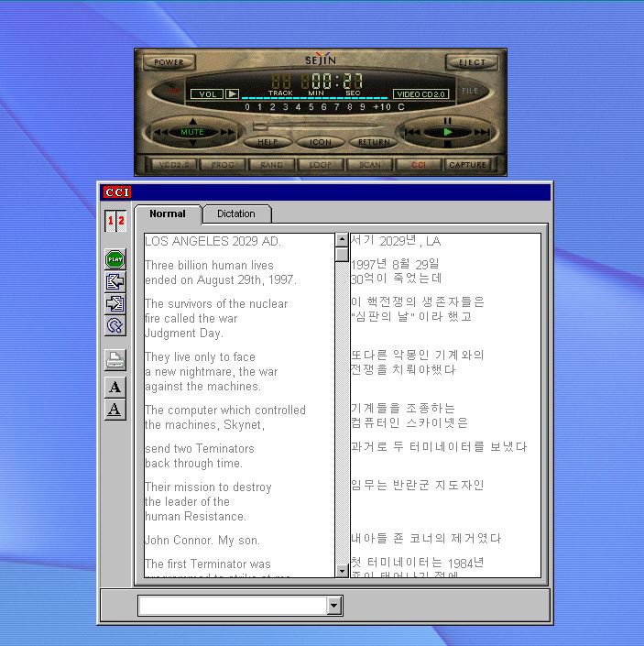The width and height of the screenshot is (644, 646).
Task: Toggle the CCI caption button on the player
Action: coord(419,165)
